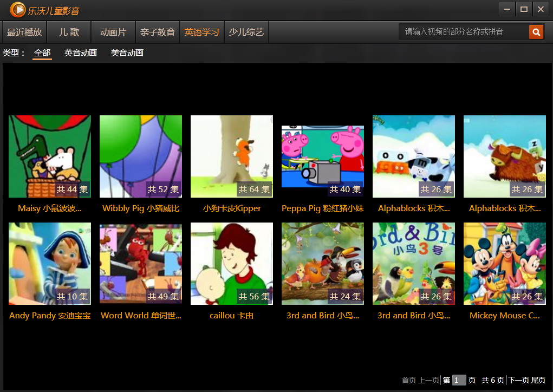Open the Maisy 小鼠波波 thumbnail

[x=50, y=156]
